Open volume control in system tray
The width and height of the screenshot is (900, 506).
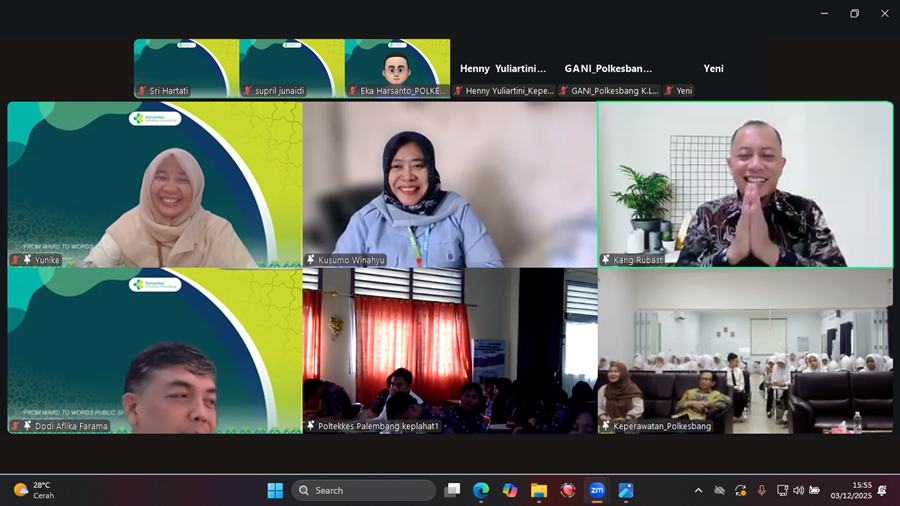coord(798,490)
